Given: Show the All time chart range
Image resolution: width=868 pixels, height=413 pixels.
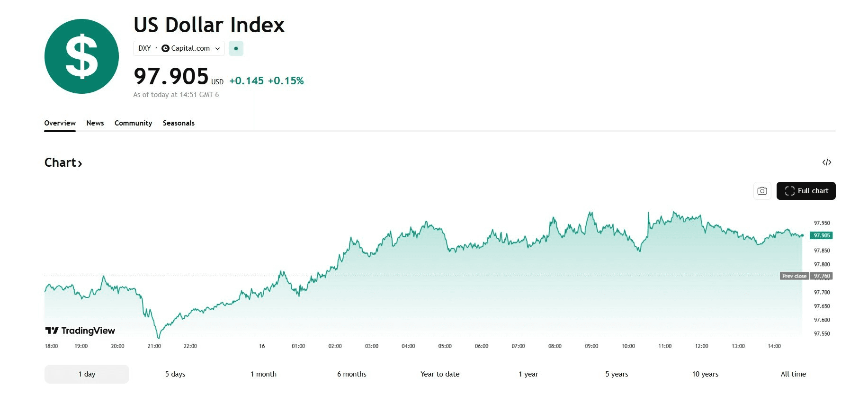Looking at the screenshot, I should pyautogui.click(x=793, y=374).
